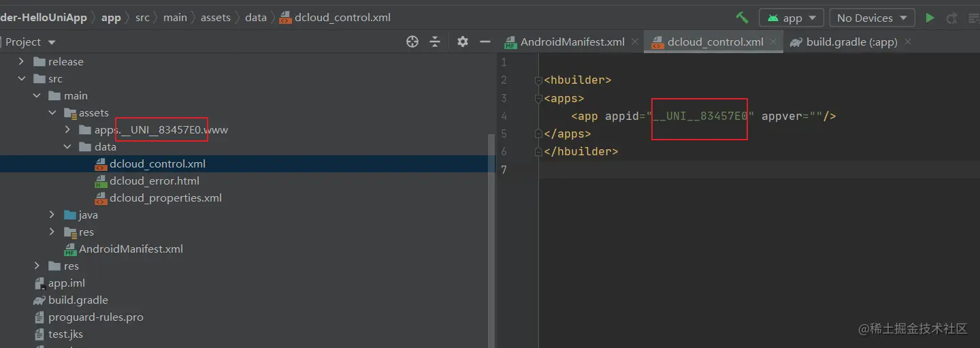Fold the hbuilder tag in gutter
Image resolution: width=980 pixels, height=348 pixels.
pos(538,80)
